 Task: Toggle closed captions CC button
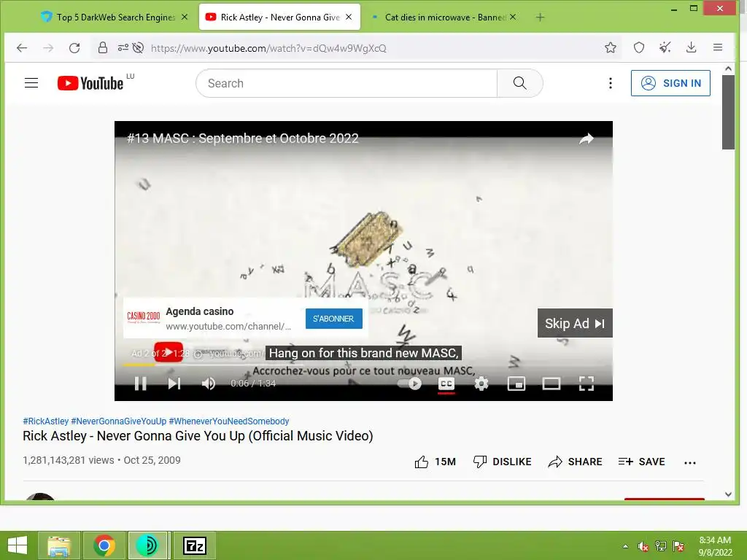[446, 384]
